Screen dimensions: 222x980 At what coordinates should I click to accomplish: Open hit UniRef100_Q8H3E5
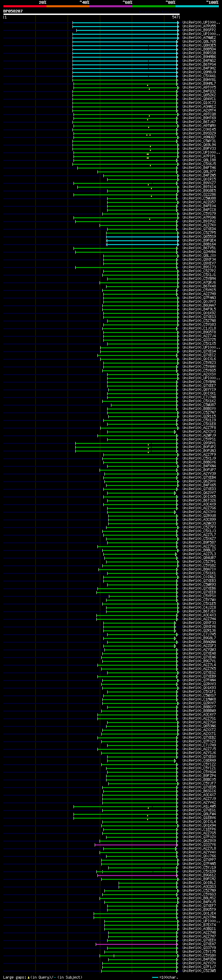tap(199, 46)
